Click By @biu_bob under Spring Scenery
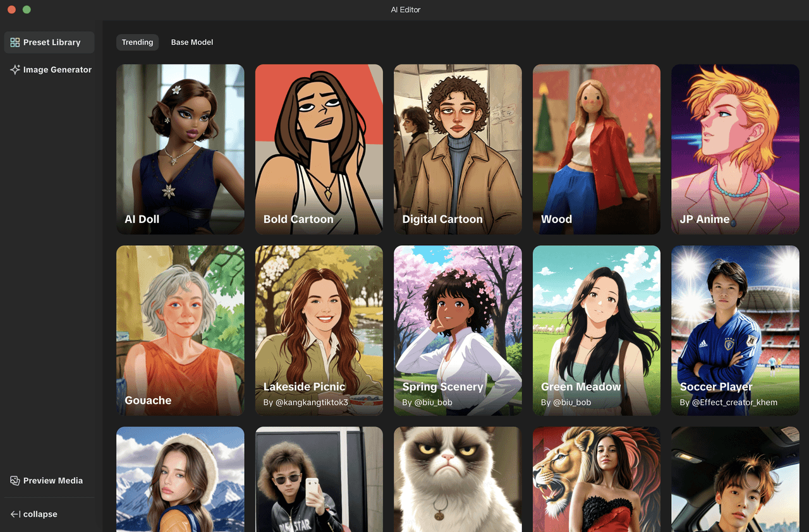 tap(427, 402)
